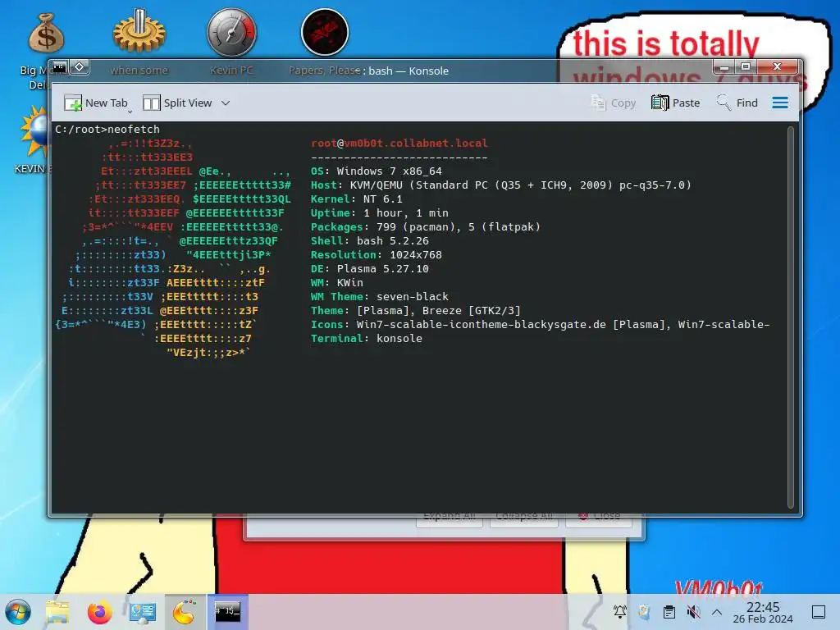Toggle the keep-above pin in Konsole titlebar
This screenshot has width=840, height=630.
pyautogui.click(x=80, y=67)
